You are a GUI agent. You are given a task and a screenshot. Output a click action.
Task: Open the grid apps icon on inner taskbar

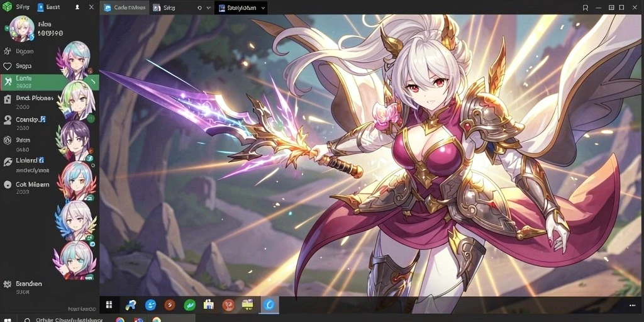(x=109, y=304)
